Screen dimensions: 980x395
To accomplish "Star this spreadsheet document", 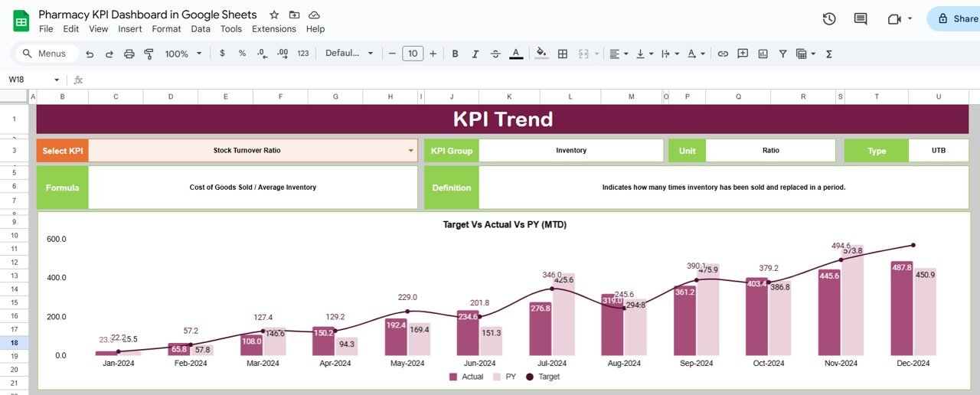I will click(x=274, y=15).
